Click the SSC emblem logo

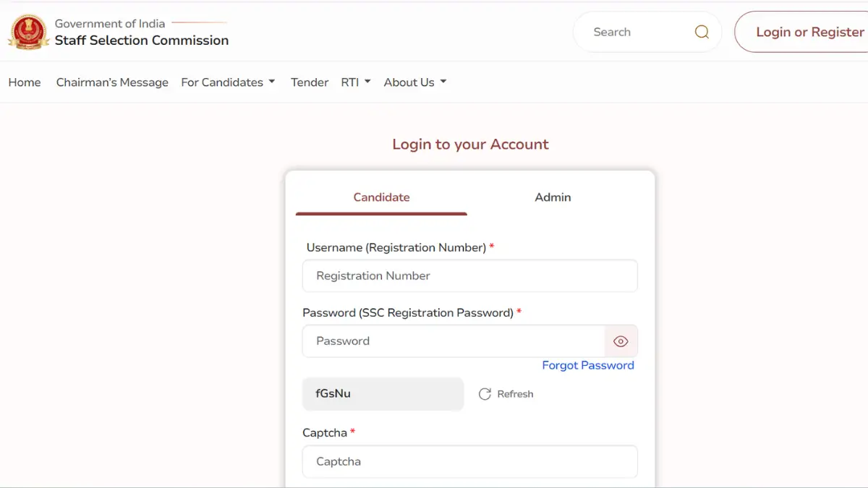point(28,32)
